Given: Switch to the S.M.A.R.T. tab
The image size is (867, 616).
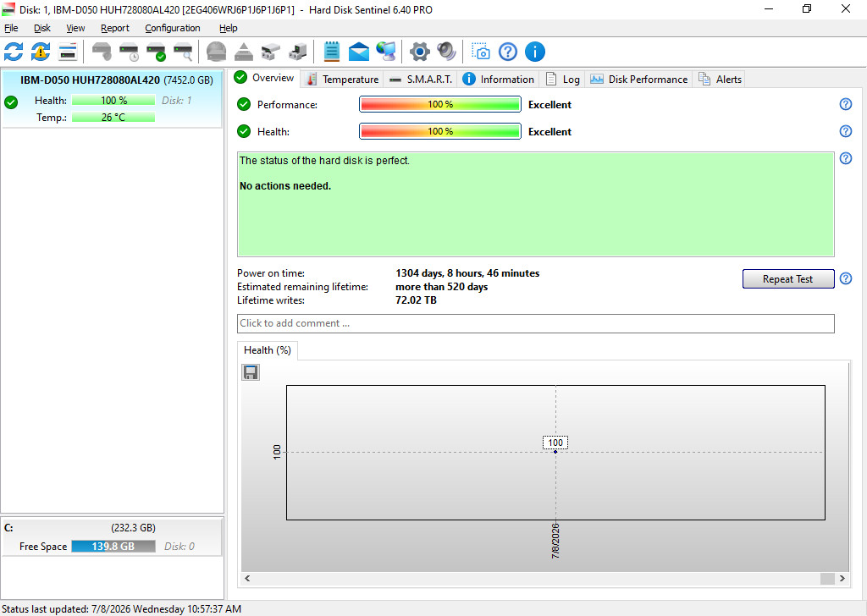Looking at the screenshot, I should (421, 79).
